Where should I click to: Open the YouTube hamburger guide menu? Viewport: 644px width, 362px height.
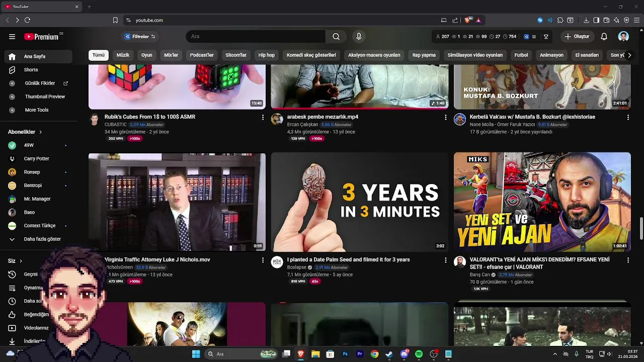(x=12, y=36)
